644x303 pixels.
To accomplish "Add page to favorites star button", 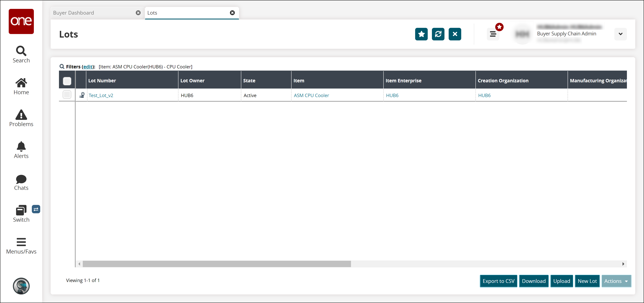I will [421, 34].
